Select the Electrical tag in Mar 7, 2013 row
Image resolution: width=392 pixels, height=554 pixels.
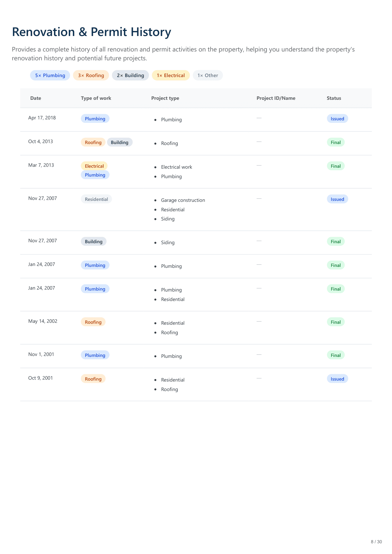94,166
